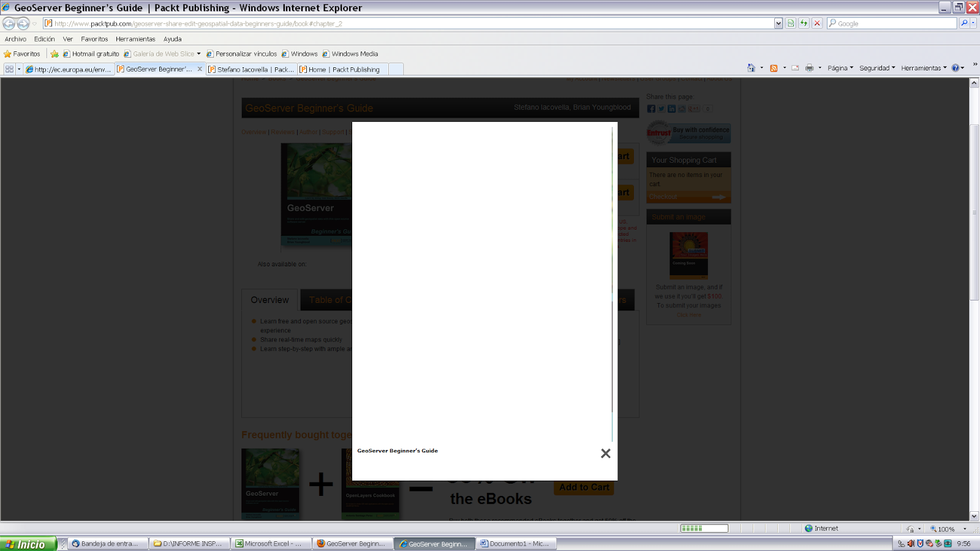Viewport: 980px width, 551px height.
Task: Open the Seguridad dropdown menu
Action: [x=877, y=68]
